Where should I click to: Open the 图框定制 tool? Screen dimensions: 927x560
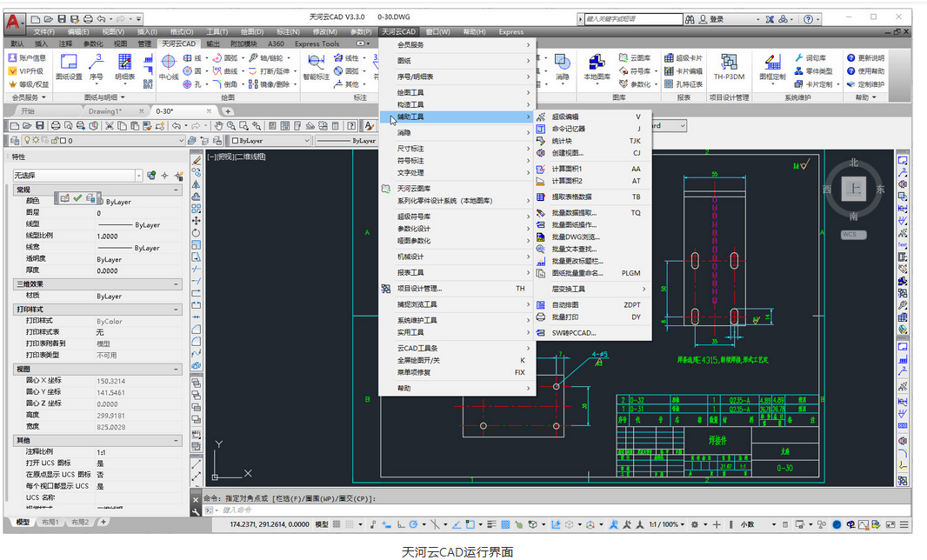tap(772, 68)
